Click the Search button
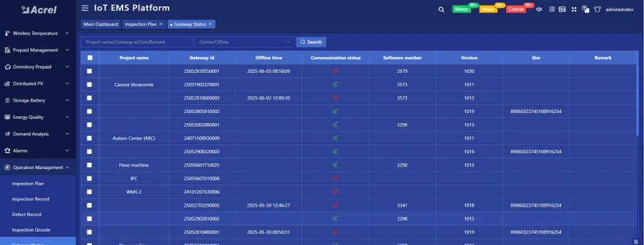The image size is (644, 245). click(311, 42)
